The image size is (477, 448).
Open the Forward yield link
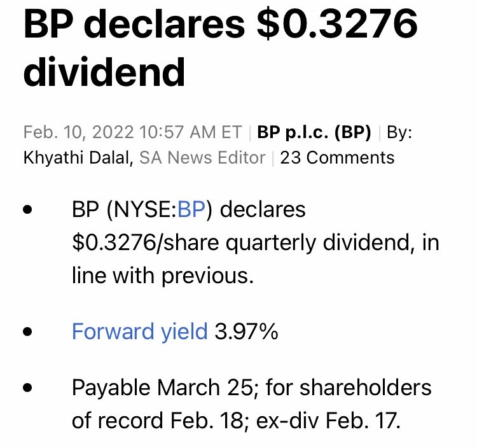point(140,331)
